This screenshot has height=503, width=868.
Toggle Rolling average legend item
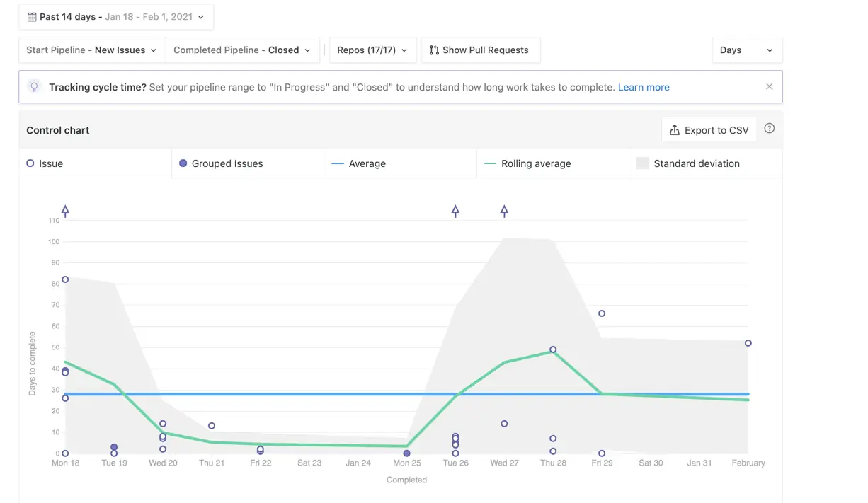[x=553, y=163]
